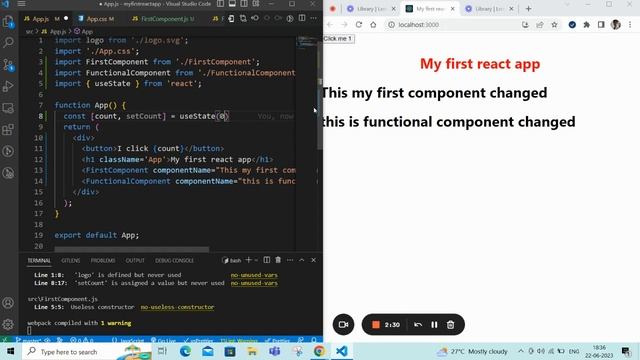Toggle panel layout button in title bar
Image resolution: width=640 pixels, height=360 pixels.
[x=232, y=4]
